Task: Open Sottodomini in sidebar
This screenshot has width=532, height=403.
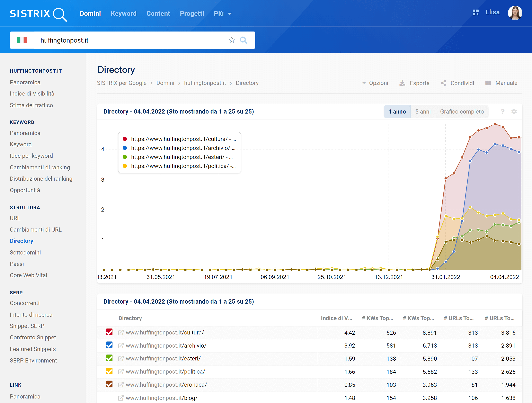Action: pyautogui.click(x=25, y=252)
